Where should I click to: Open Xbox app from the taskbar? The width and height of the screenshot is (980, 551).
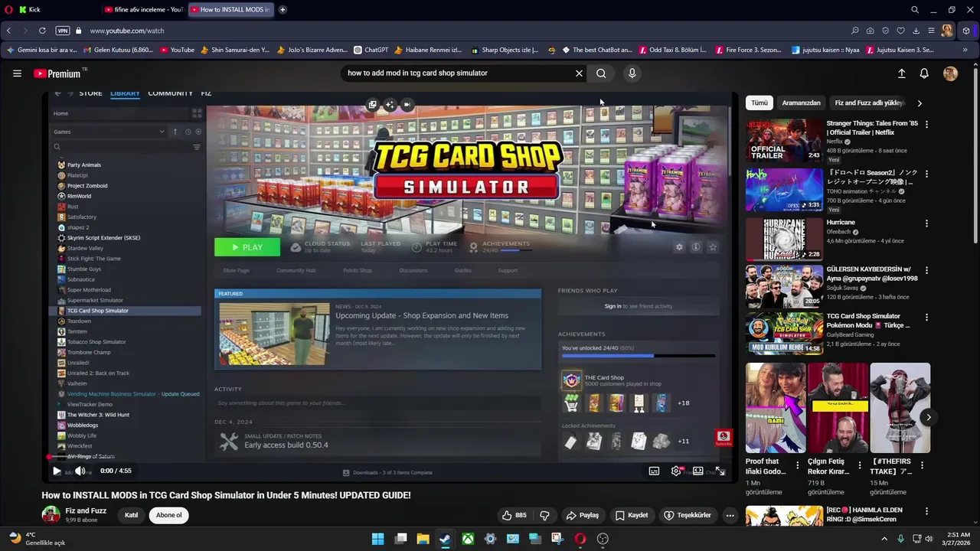coord(468,539)
